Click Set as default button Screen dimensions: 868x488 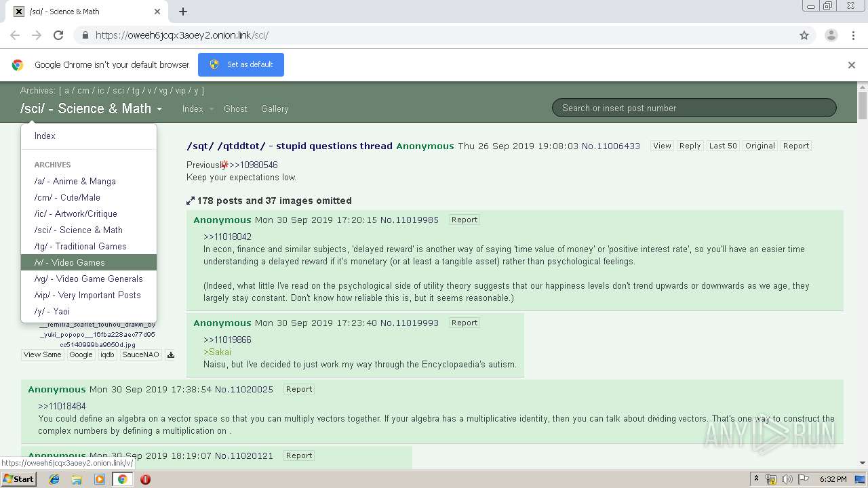(x=241, y=65)
